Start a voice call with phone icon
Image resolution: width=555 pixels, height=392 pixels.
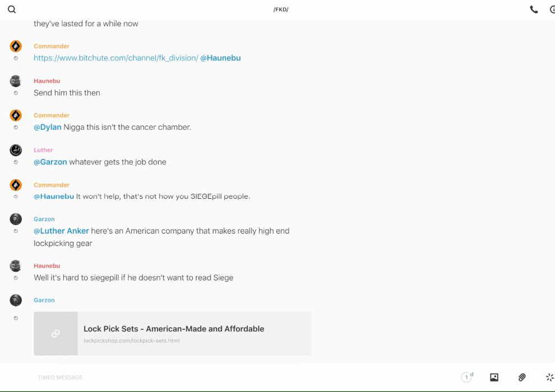tap(534, 10)
